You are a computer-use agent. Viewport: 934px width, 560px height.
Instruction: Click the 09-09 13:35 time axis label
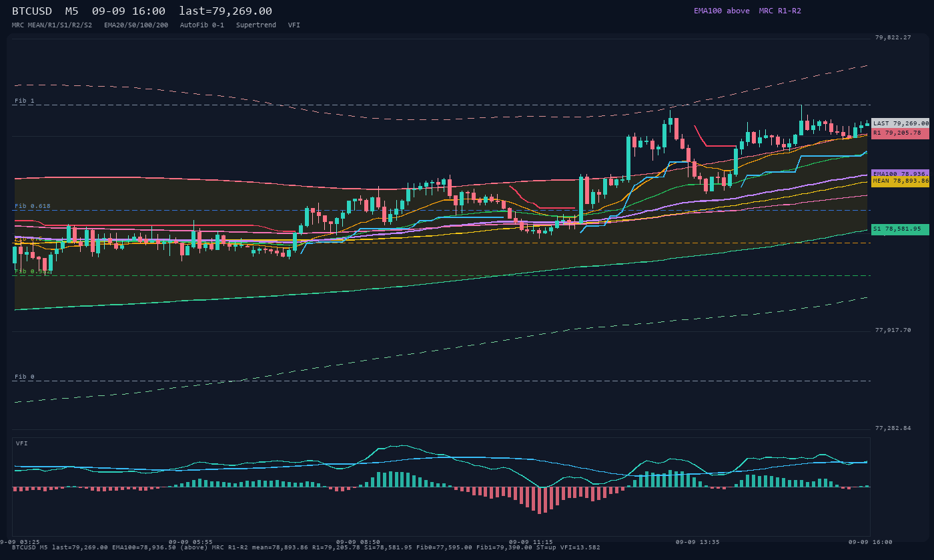(698, 542)
